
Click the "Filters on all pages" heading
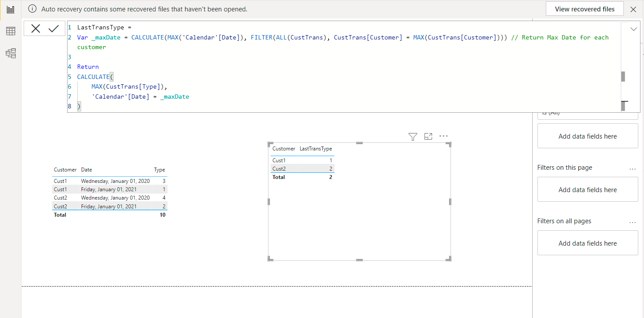[x=564, y=221]
